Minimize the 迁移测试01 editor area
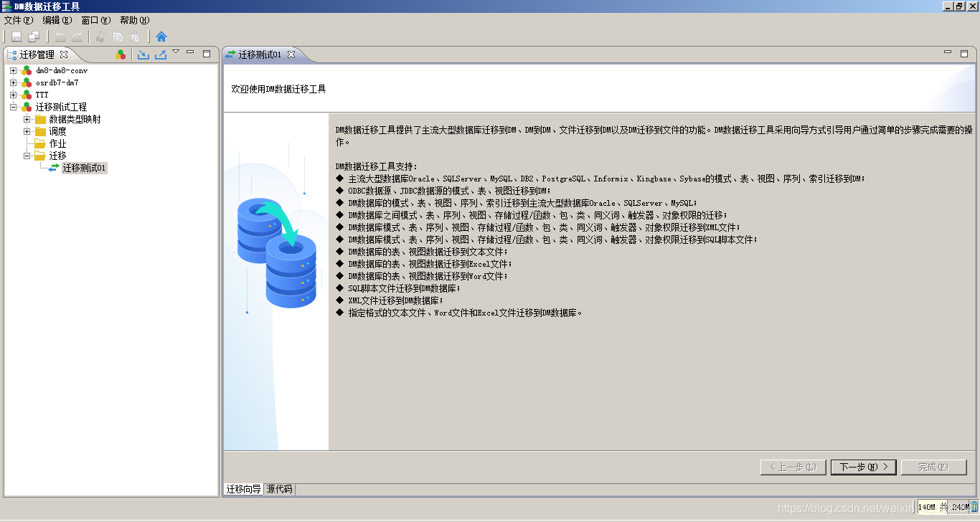The image size is (980, 522). pyautogui.click(x=947, y=52)
